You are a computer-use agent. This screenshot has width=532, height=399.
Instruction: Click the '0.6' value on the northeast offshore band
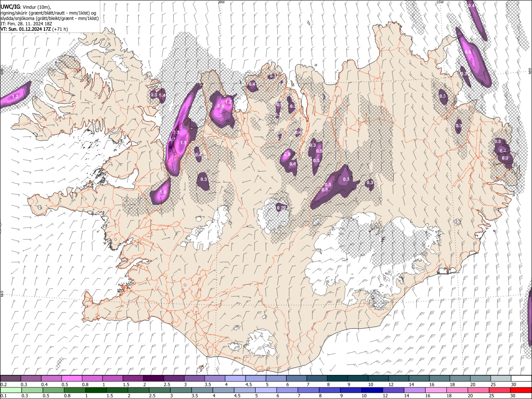pyautogui.click(x=468, y=52)
